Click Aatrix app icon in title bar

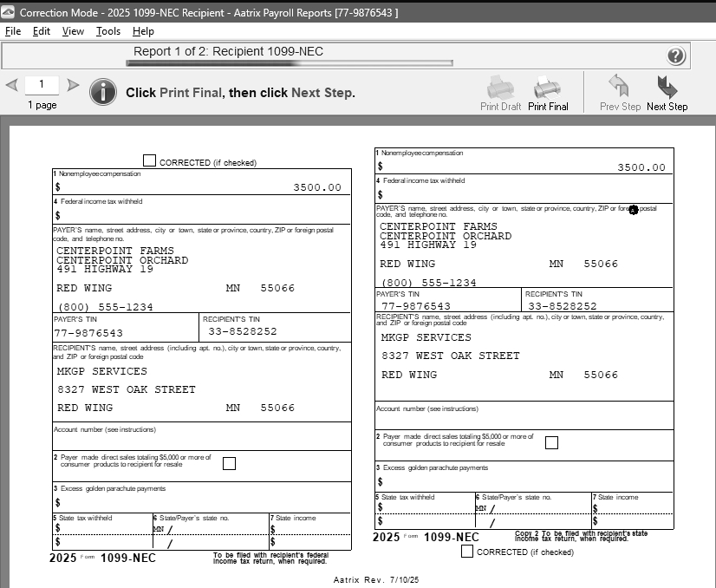(9, 13)
